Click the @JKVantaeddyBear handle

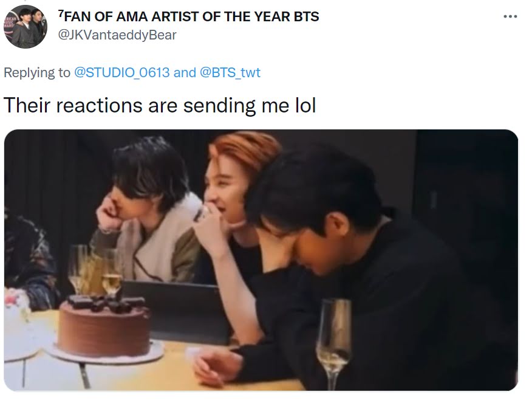117,35
